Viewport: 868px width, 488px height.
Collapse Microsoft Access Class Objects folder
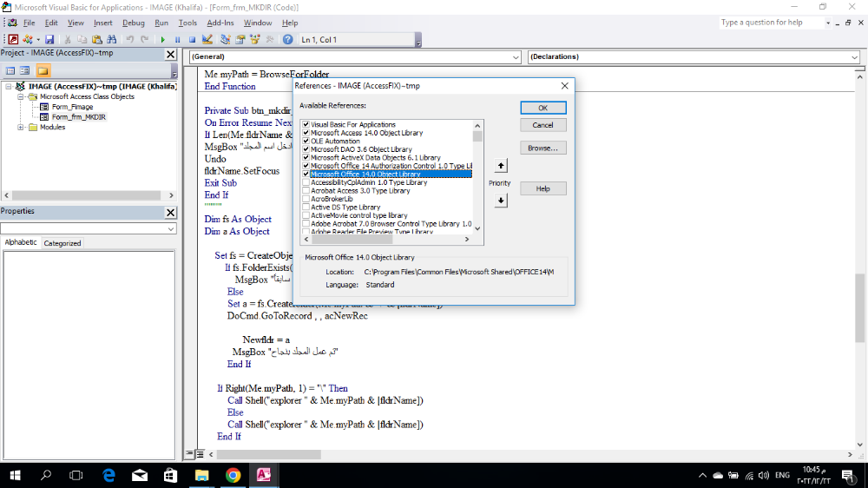[21, 96]
